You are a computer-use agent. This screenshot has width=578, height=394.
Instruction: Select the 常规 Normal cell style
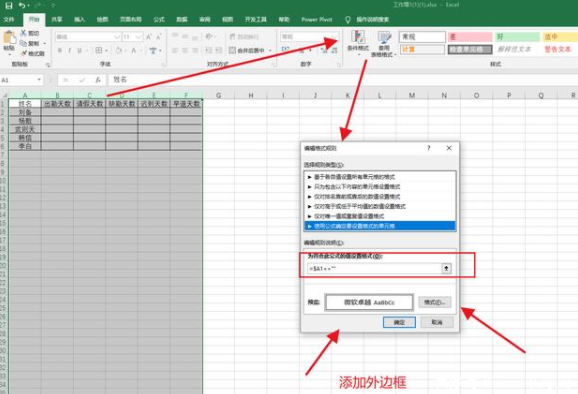(422, 37)
